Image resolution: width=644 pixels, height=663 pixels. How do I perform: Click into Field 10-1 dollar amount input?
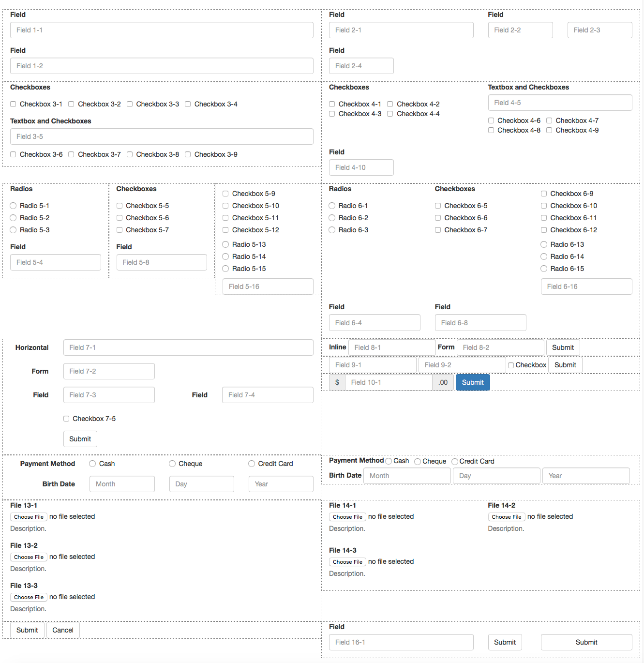[x=389, y=382]
